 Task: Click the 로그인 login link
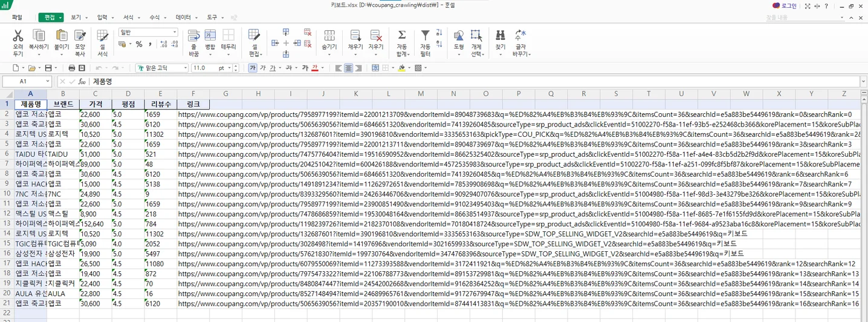pyautogui.click(x=789, y=5)
